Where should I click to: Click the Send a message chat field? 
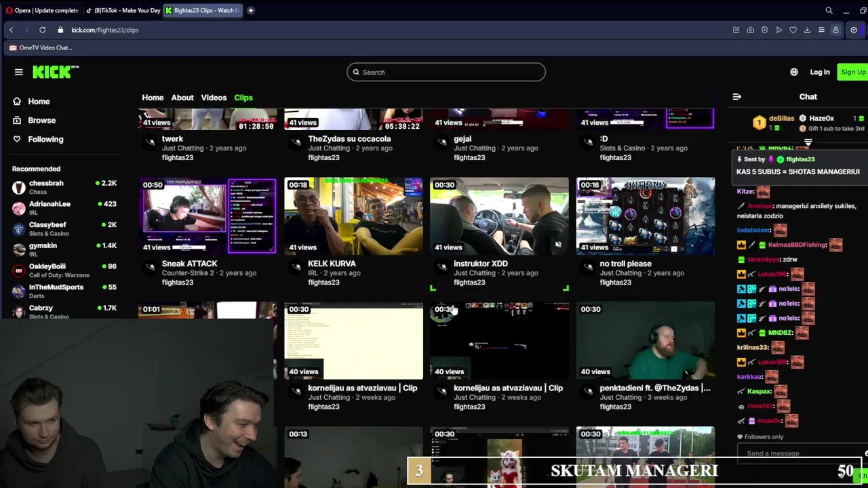point(800,453)
